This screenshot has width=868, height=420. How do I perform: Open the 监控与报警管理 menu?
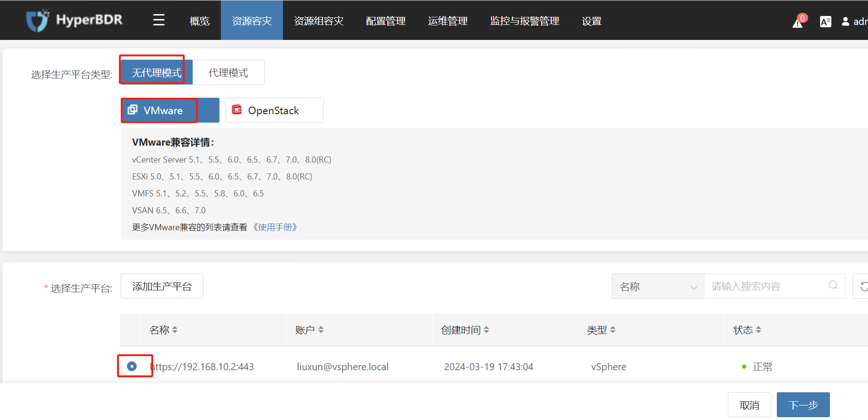(x=525, y=21)
